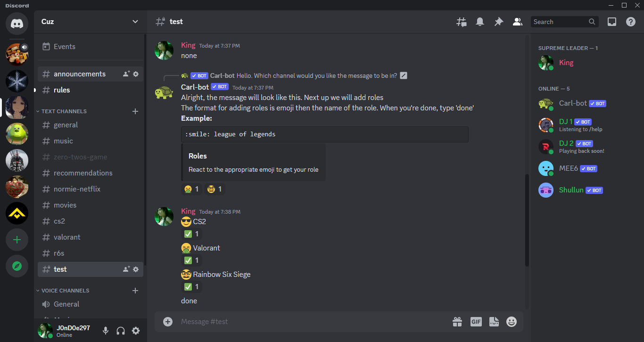
Task: Toggle checkmark reaction under CS2
Action: [x=191, y=234]
